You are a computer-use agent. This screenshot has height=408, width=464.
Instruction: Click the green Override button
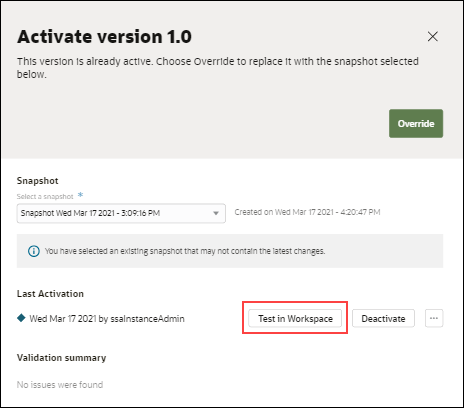coord(416,123)
